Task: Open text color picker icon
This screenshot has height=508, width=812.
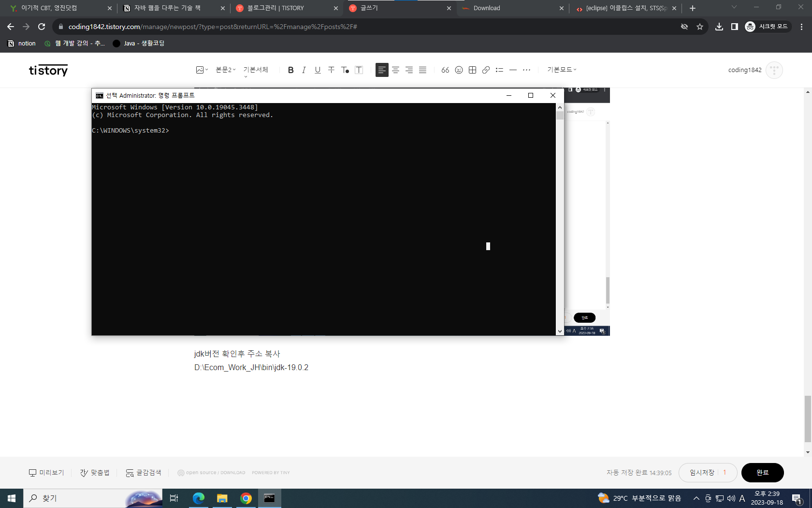Action: pos(345,70)
